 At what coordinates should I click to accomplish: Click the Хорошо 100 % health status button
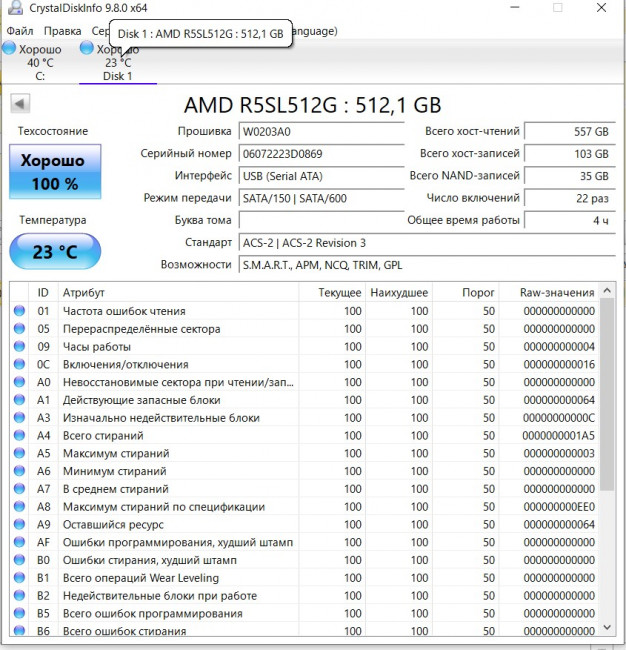click(x=55, y=172)
